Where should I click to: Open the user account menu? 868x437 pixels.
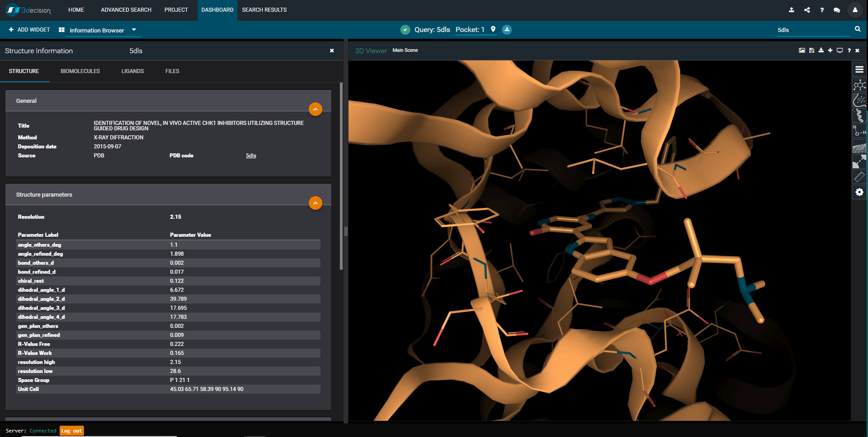point(855,10)
